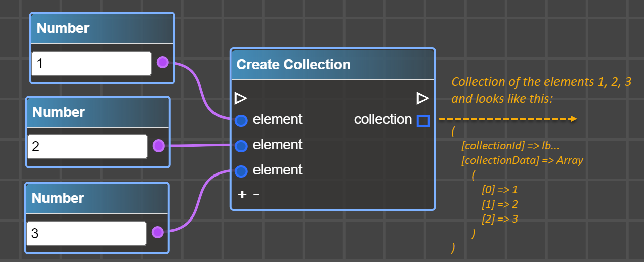
Task: Remove an element input with the minus button
Action: [256, 194]
